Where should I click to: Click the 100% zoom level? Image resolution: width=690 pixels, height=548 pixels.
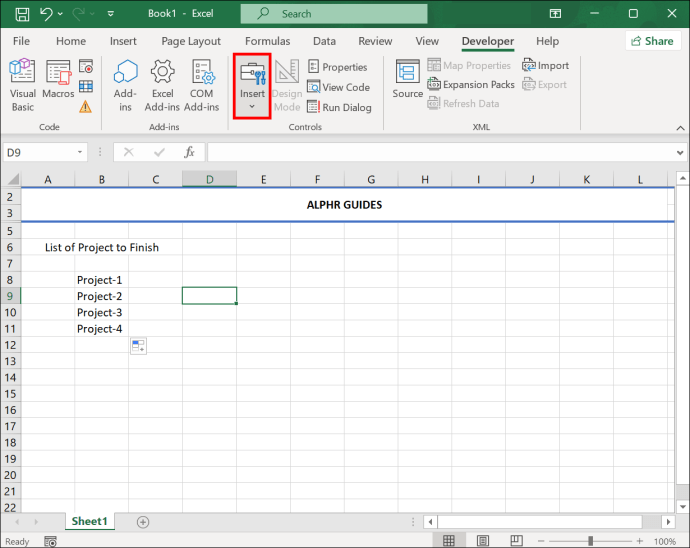pyautogui.click(x=664, y=541)
